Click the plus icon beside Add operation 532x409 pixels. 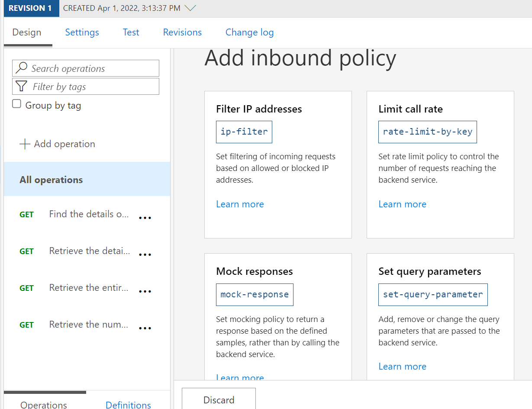25,144
